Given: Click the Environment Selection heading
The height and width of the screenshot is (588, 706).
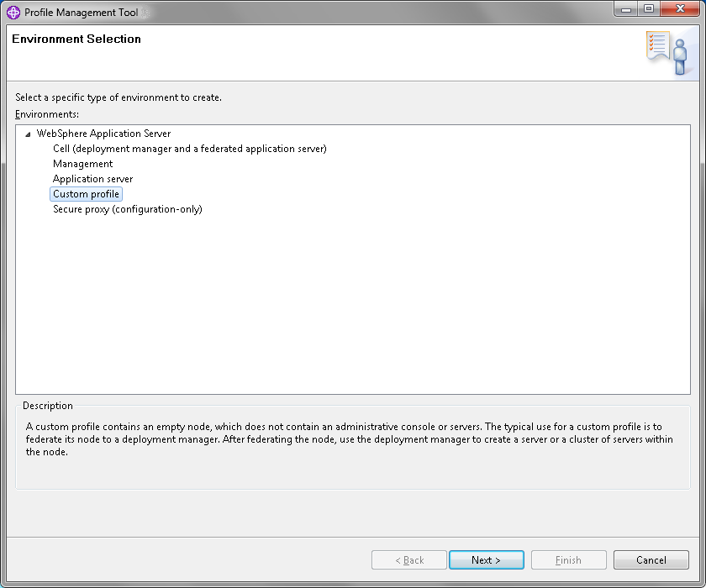Looking at the screenshot, I should coord(76,39).
